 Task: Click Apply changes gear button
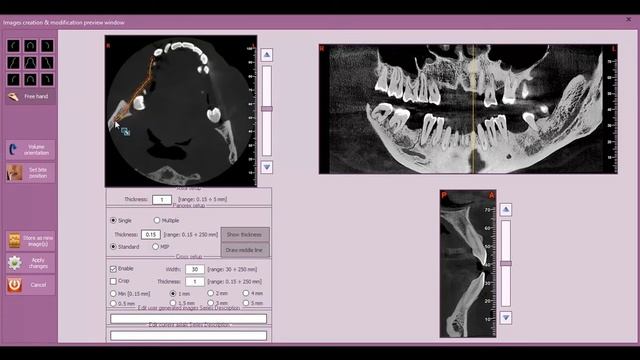coord(30,263)
